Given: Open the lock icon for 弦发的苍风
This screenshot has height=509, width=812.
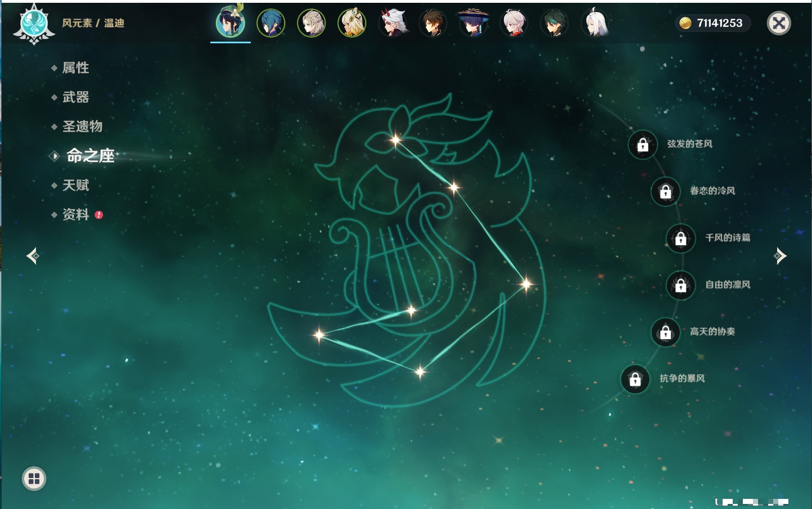Looking at the screenshot, I should click(643, 145).
